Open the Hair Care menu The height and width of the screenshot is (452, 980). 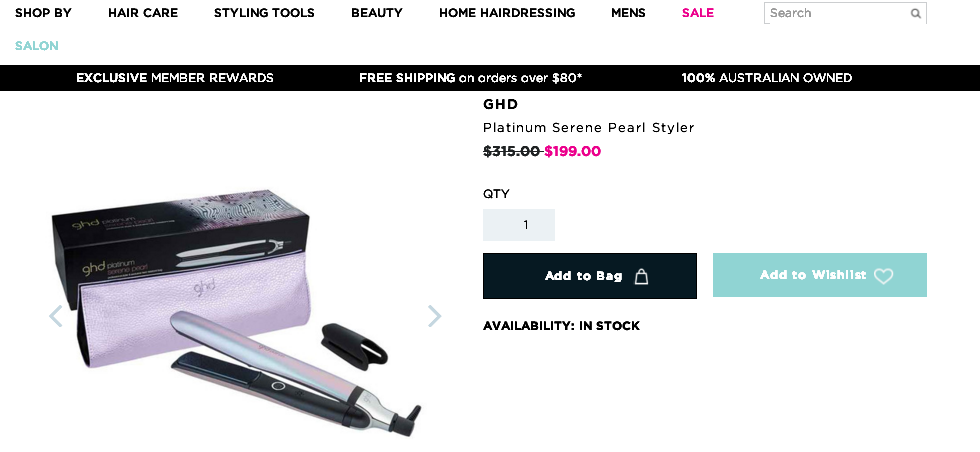tap(143, 13)
